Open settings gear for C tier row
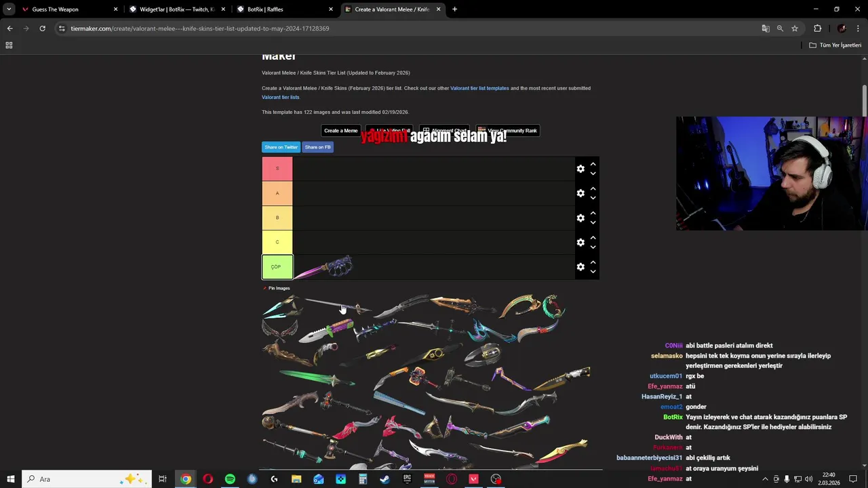This screenshot has height=488, width=868. [x=580, y=242]
